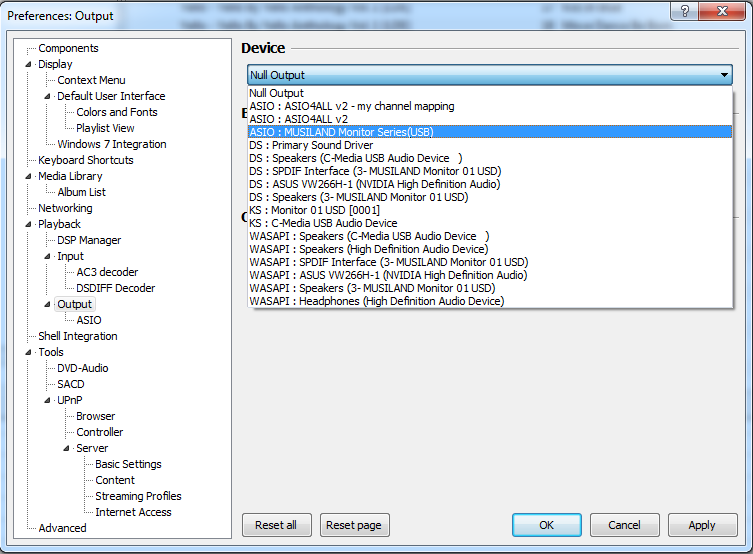This screenshot has width=753, height=554.
Task: Collapse the Media Library node arrow
Action: click(x=28, y=177)
